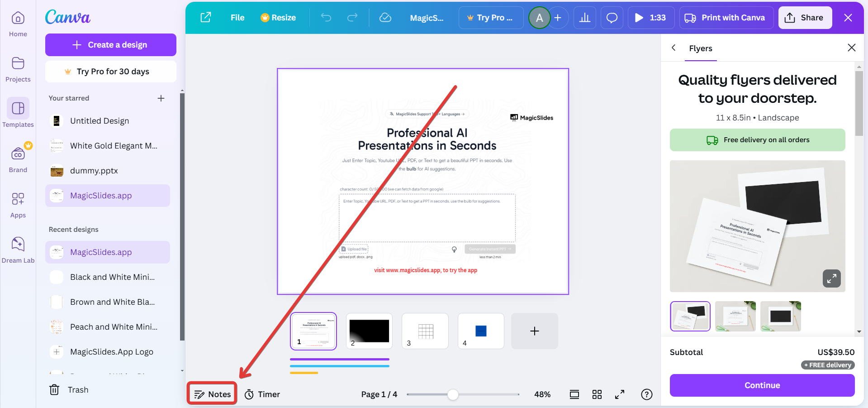The image size is (868, 408).
Task: Open the grid view of pages
Action: click(x=597, y=394)
